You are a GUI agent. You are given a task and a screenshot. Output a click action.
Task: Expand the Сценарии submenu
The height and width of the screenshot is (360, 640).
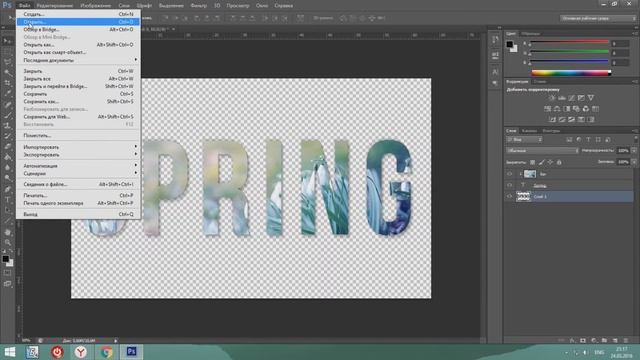click(78, 173)
